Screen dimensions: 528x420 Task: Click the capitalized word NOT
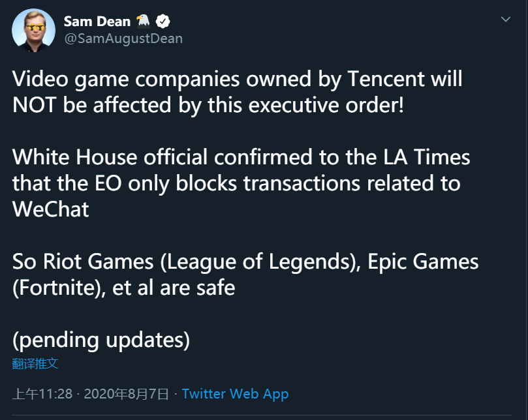tap(38, 104)
